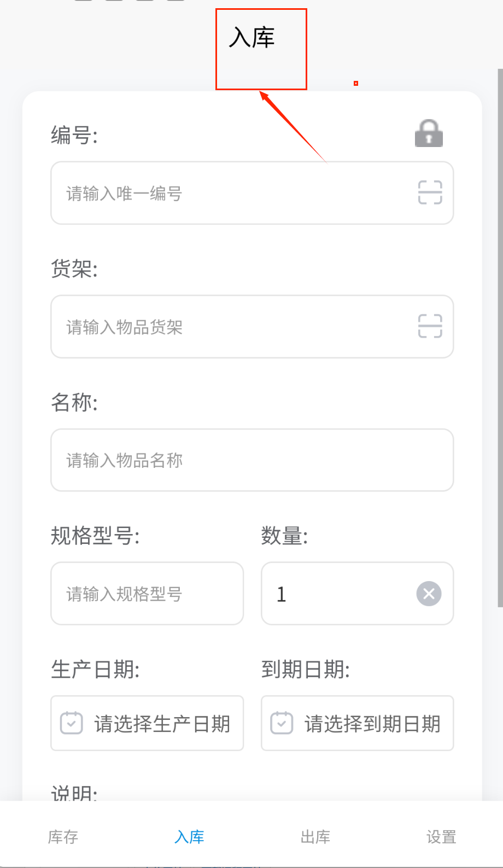This screenshot has height=868, width=503.
Task: Focus the 请输入物品名称 input box
Action: [x=251, y=460]
